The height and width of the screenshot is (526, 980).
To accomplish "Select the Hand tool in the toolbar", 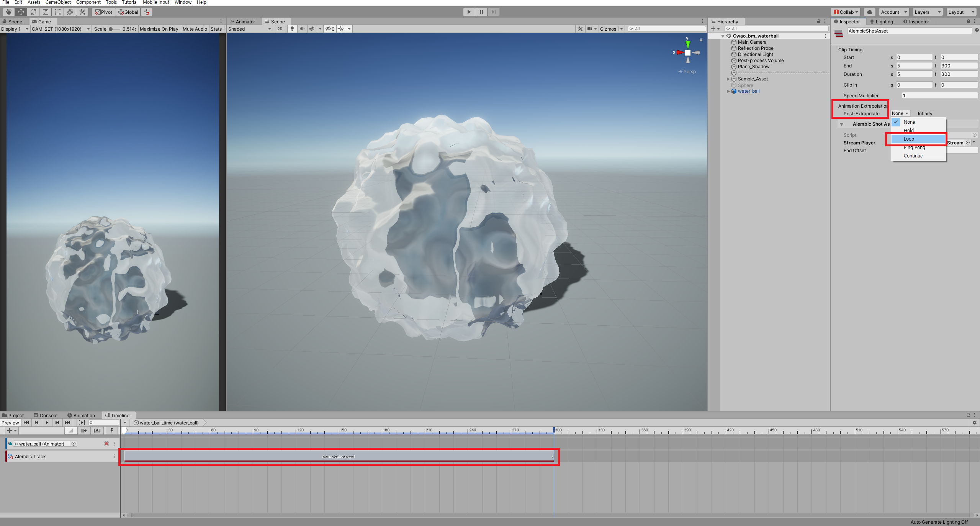I will (x=8, y=12).
